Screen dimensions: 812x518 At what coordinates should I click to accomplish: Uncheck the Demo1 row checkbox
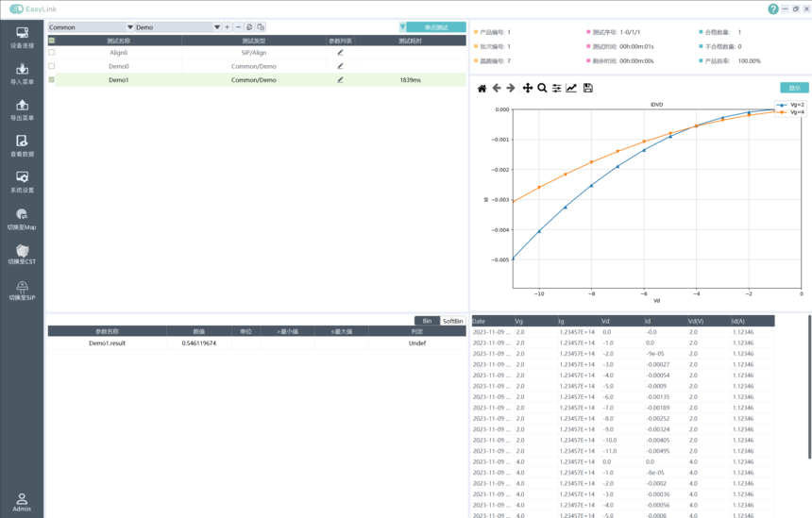pos(52,79)
